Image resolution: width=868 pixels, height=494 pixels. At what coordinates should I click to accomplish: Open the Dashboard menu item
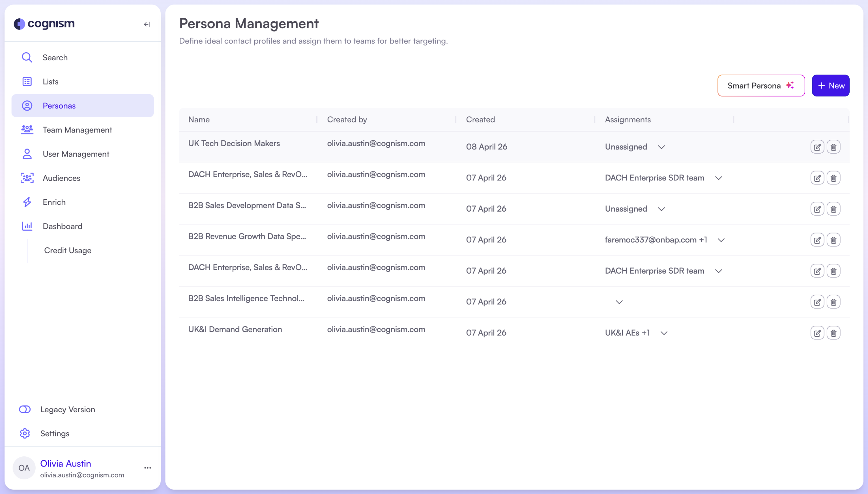pyautogui.click(x=62, y=226)
